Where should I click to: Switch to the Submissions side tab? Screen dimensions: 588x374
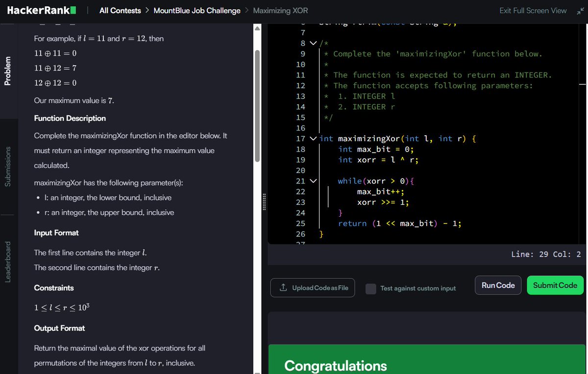coord(7,166)
